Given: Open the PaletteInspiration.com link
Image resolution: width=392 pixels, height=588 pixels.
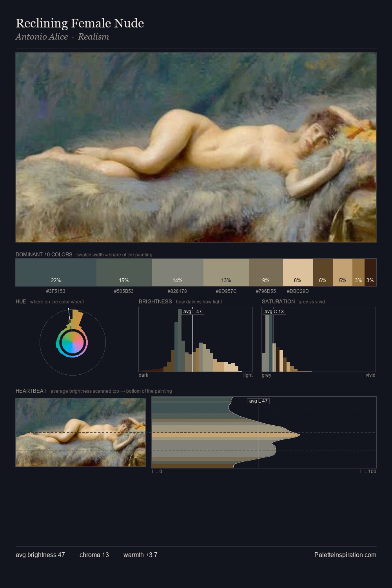Looking at the screenshot, I should 345,555.
